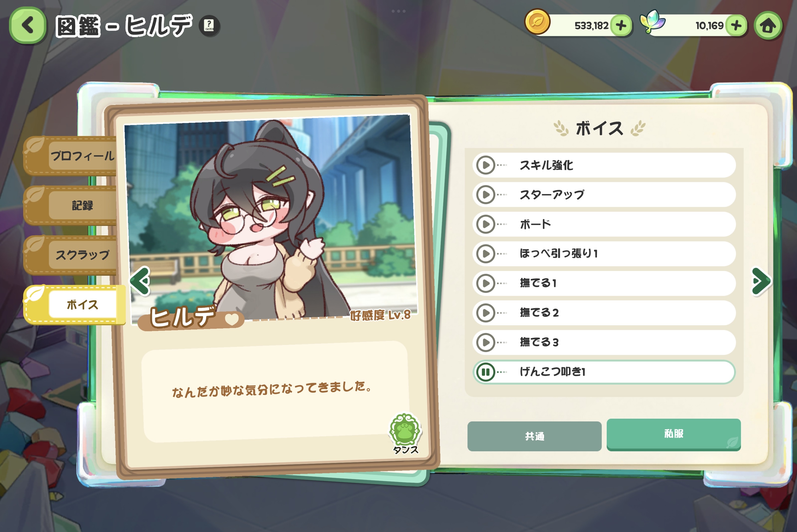Add crystal currency with the plus button
Screen dimensions: 797x532
[x=736, y=25]
